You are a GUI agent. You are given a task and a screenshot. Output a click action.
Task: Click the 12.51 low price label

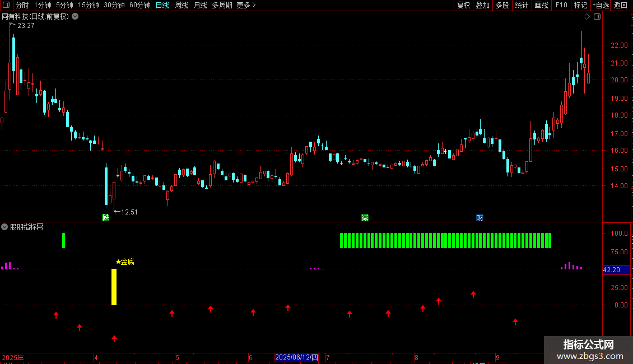[x=129, y=212]
